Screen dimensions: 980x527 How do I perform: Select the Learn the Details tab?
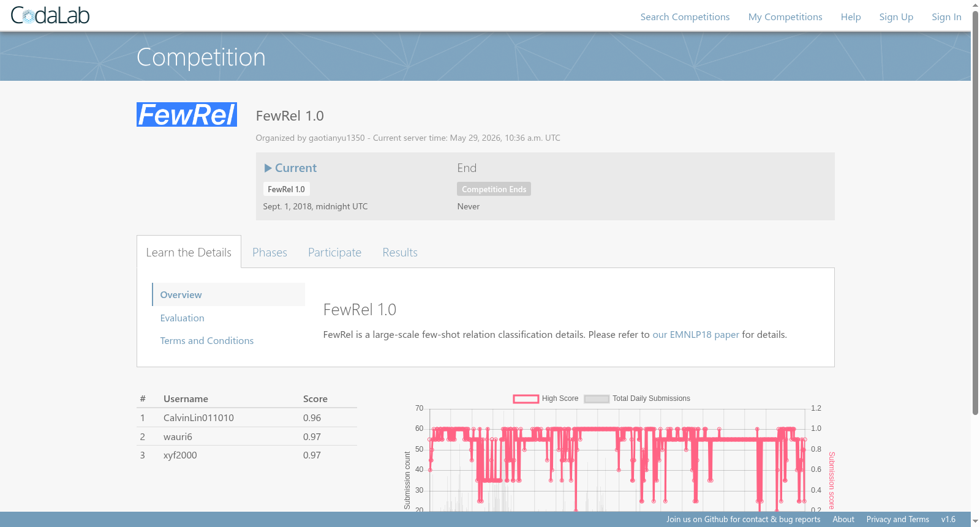[189, 252]
